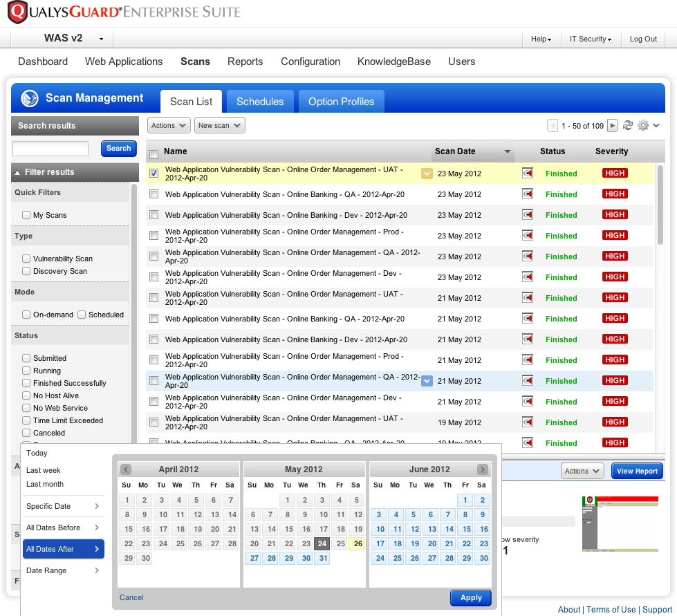Click the scan list vertical scrollbar

[660, 205]
